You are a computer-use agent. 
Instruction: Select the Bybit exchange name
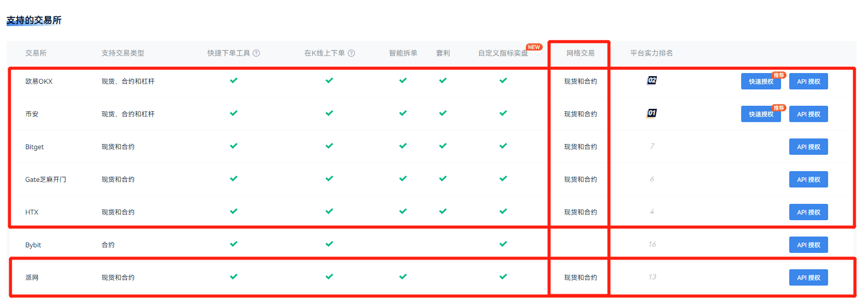pos(33,245)
